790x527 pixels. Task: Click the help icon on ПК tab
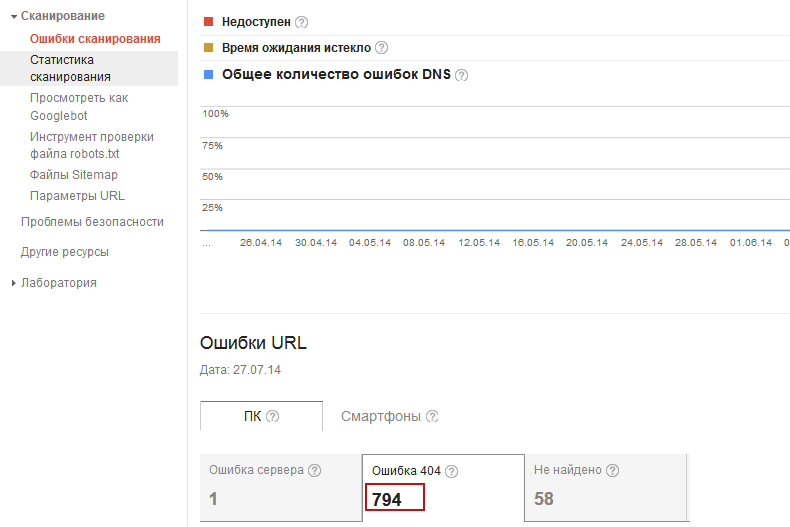[273, 416]
